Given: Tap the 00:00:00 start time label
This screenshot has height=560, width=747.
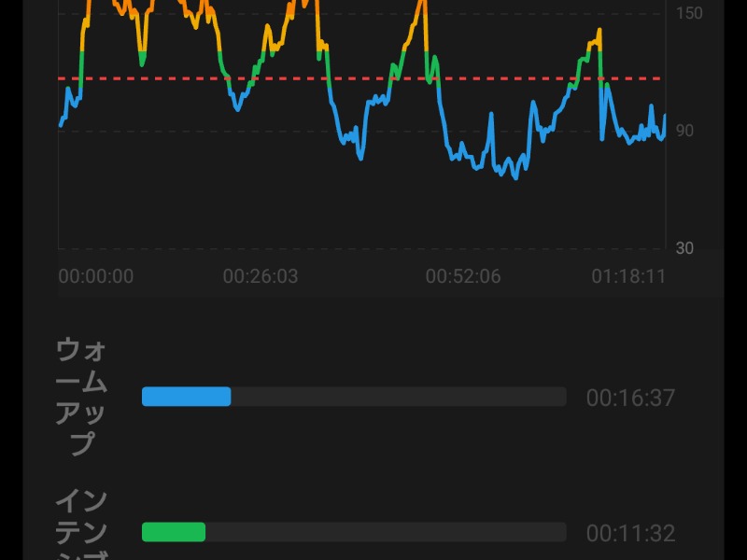Looking at the screenshot, I should pyautogui.click(x=95, y=276).
